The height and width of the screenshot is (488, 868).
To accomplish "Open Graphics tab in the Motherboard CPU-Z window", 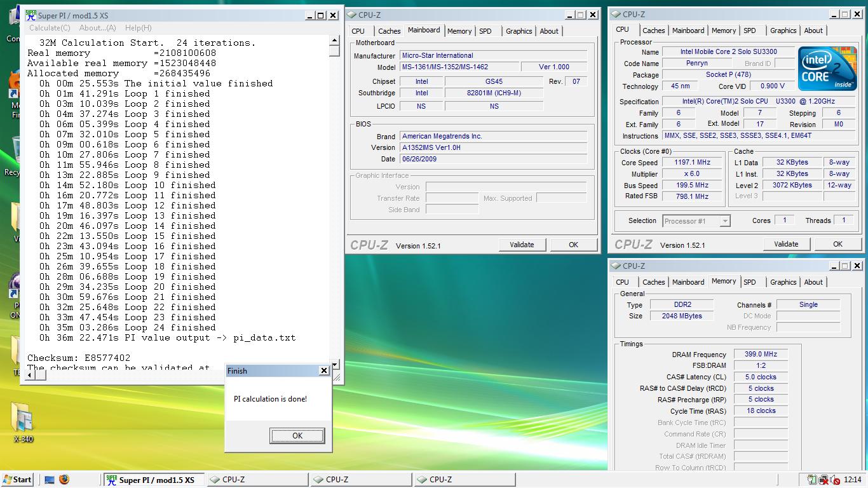I will click(519, 31).
